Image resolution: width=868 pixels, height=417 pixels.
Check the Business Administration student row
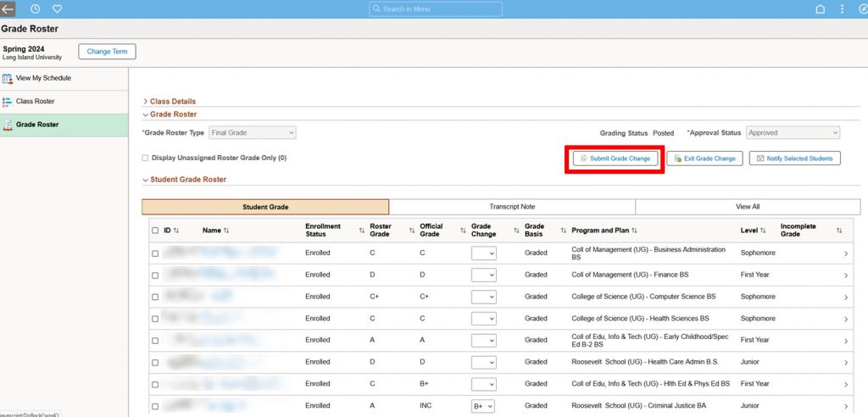coord(155,253)
